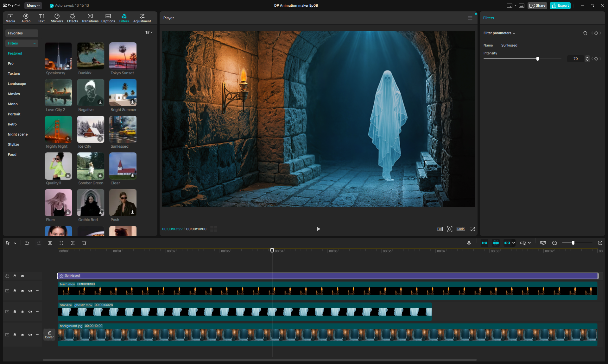The image size is (608, 364).
Task: Click the Intensity slider handle
Action: click(x=538, y=59)
